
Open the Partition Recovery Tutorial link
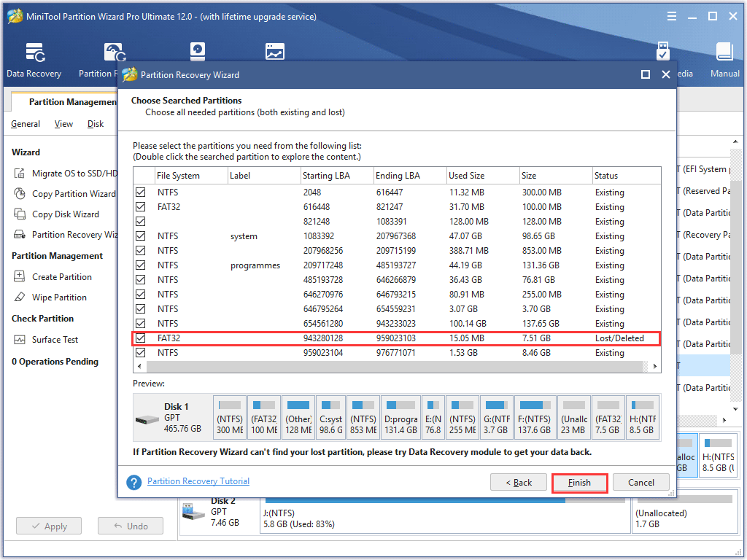point(198,481)
